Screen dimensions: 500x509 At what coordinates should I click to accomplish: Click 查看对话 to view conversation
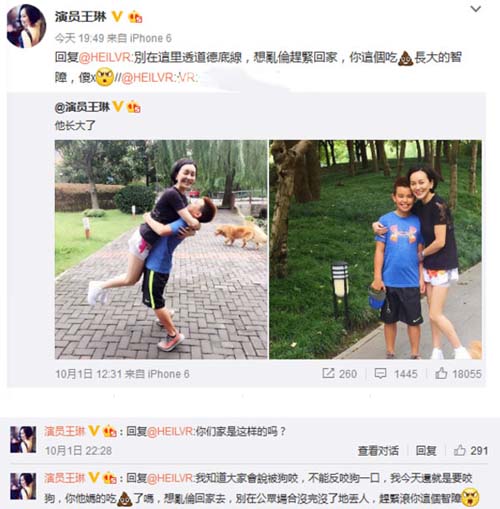(x=378, y=451)
